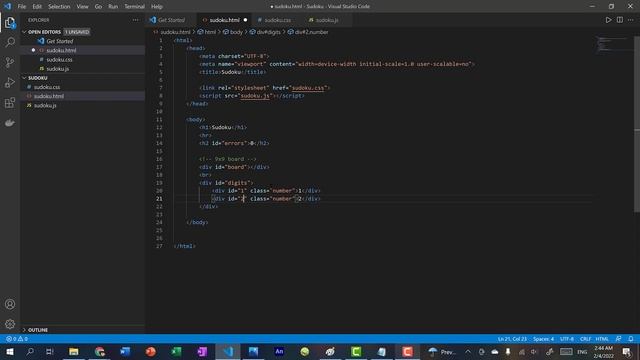This screenshot has width=640, height=360.
Task: Open the Search view in activity bar
Action: (x=10, y=42)
